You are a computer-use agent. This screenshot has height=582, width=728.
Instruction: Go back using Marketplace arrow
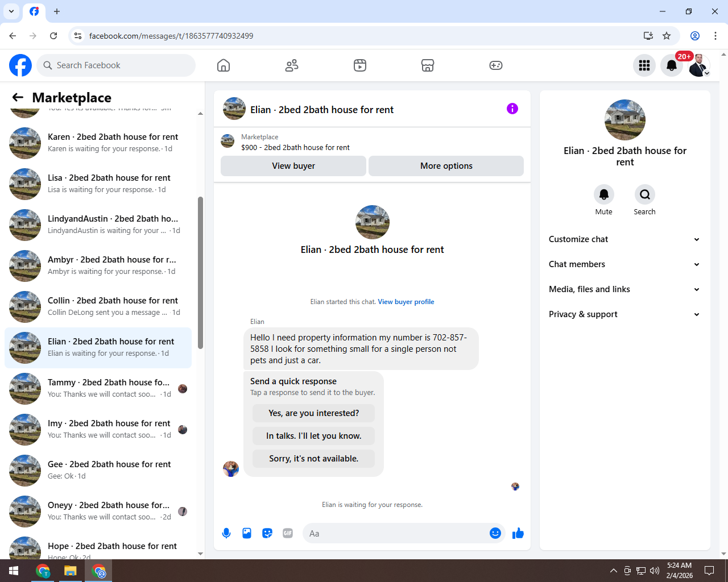coord(18,97)
